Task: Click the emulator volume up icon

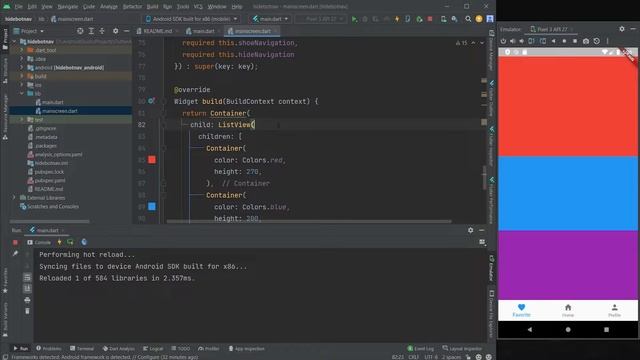Action: (513, 41)
